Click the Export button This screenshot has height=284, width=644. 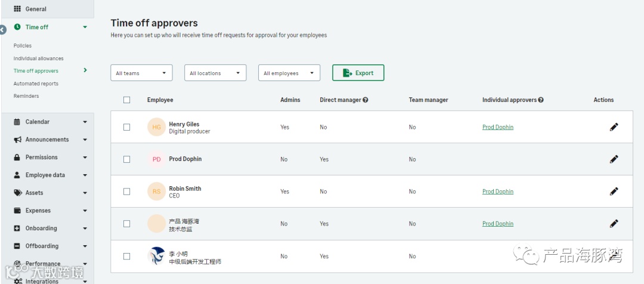(358, 73)
